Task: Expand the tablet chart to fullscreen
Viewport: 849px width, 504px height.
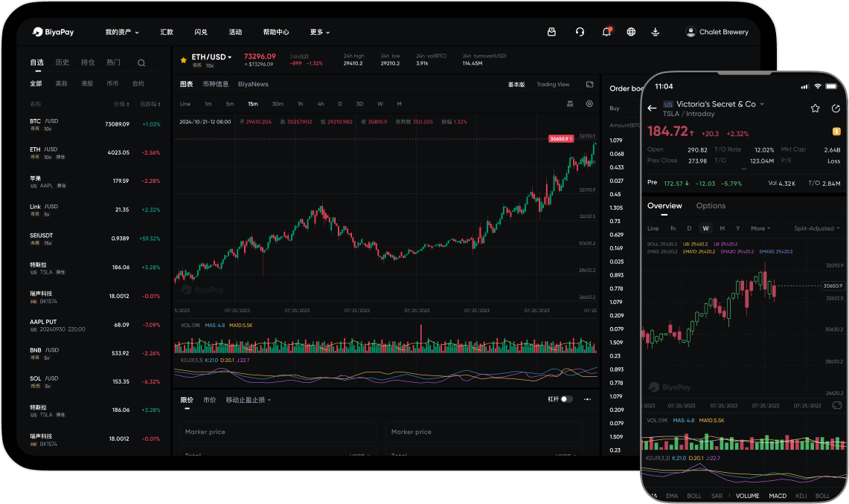Action: tap(589, 84)
